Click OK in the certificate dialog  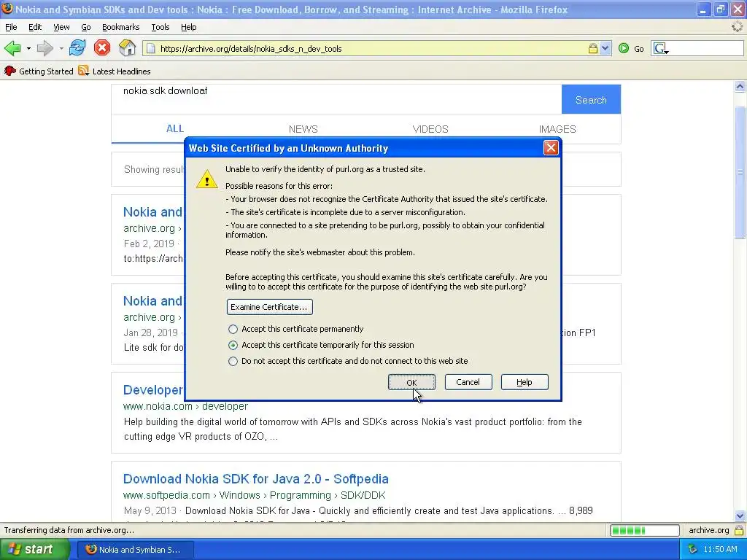(x=411, y=382)
